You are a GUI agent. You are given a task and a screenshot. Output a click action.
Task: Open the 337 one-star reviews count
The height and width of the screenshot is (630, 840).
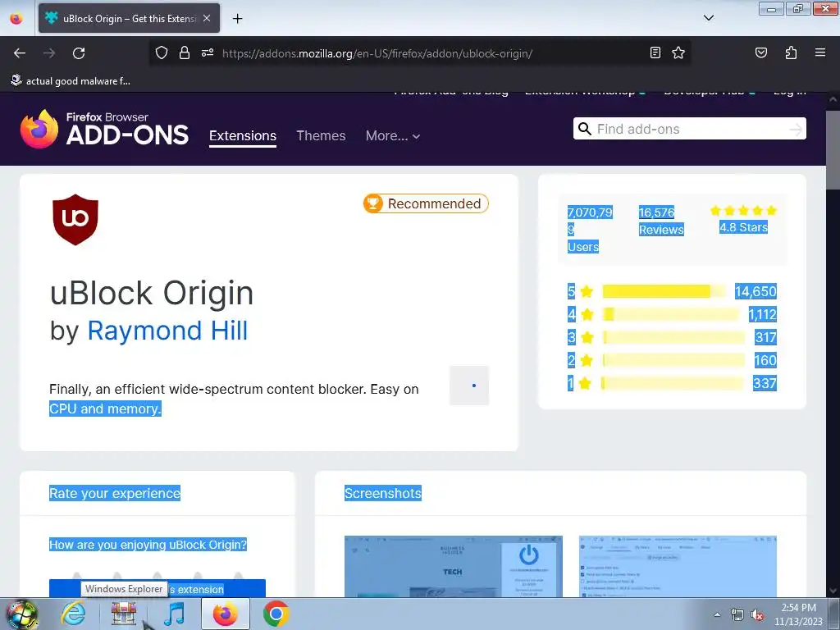tap(765, 384)
